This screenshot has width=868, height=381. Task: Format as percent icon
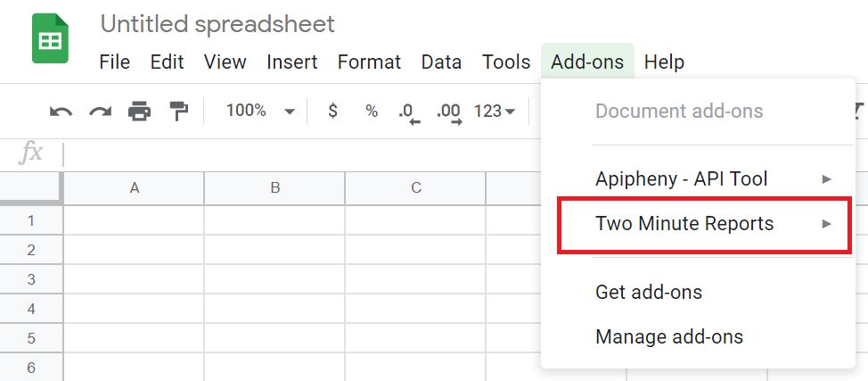tap(372, 111)
